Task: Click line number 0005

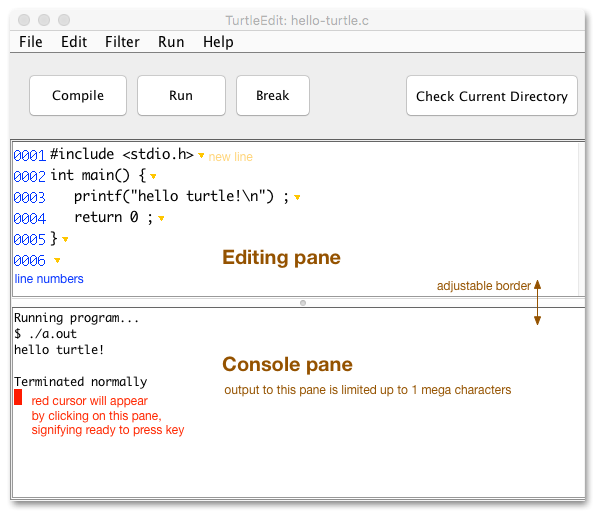Action: coord(30,239)
